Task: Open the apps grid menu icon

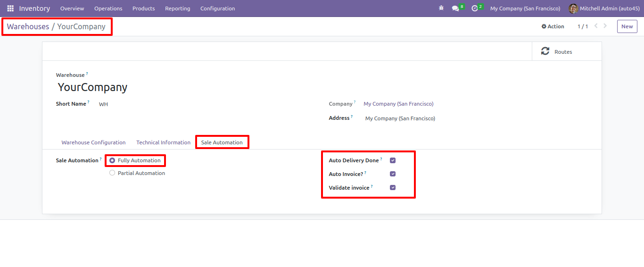Action: [x=10, y=8]
